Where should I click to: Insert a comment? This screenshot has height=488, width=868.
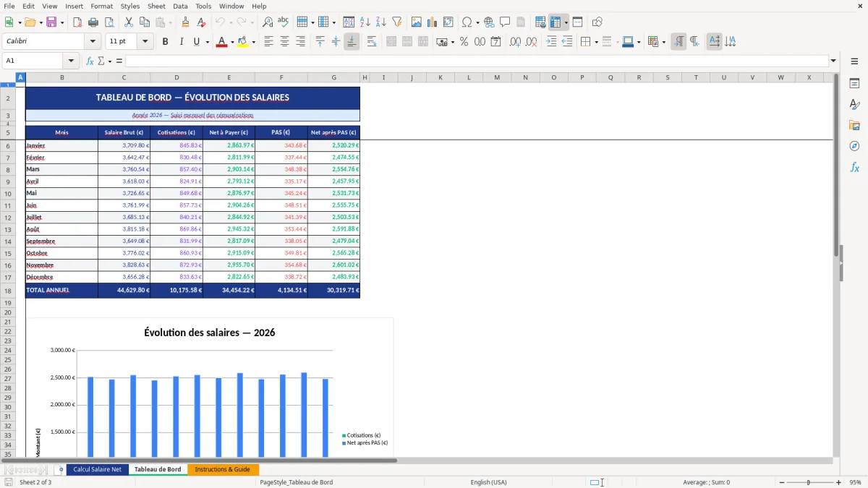click(505, 22)
